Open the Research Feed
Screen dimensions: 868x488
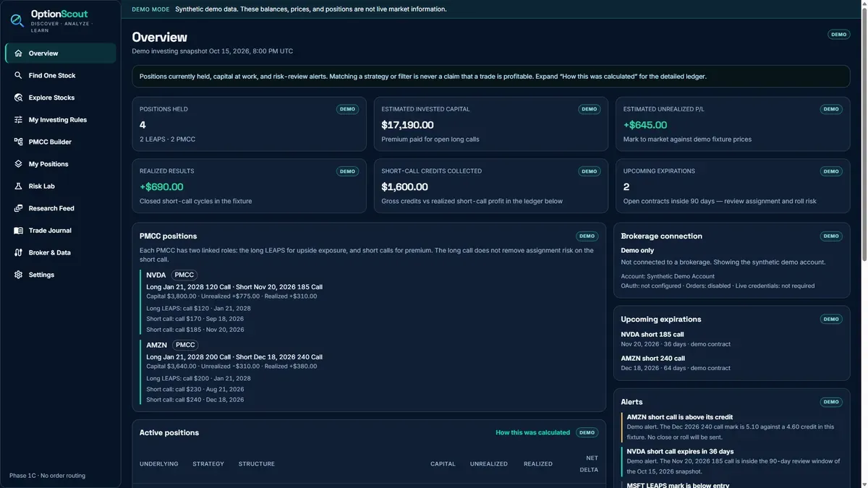pos(61,208)
